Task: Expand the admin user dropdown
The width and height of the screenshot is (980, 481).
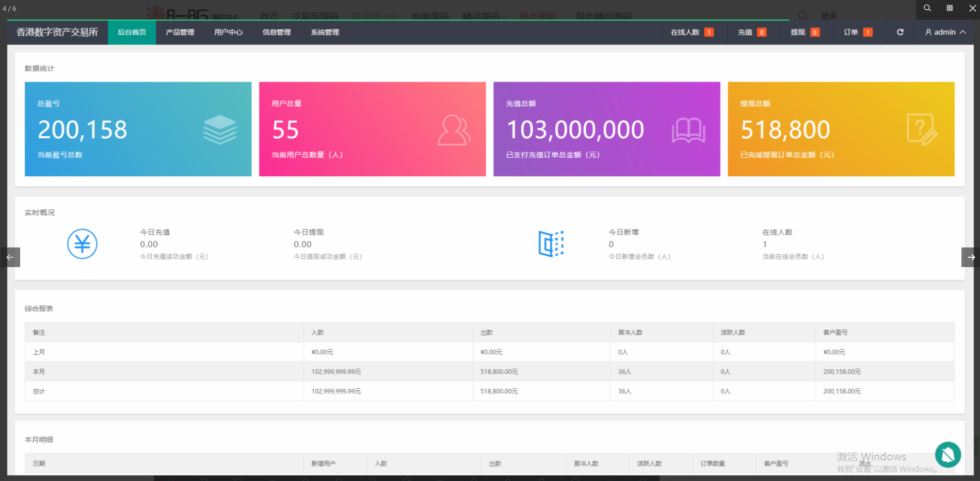Action: point(945,32)
